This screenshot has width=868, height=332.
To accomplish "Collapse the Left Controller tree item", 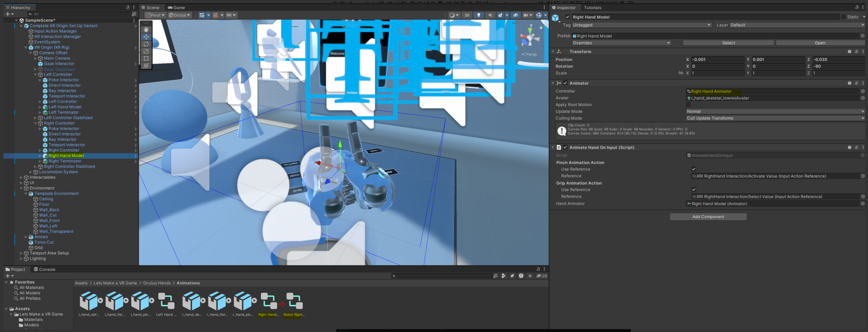I will tap(35, 75).
